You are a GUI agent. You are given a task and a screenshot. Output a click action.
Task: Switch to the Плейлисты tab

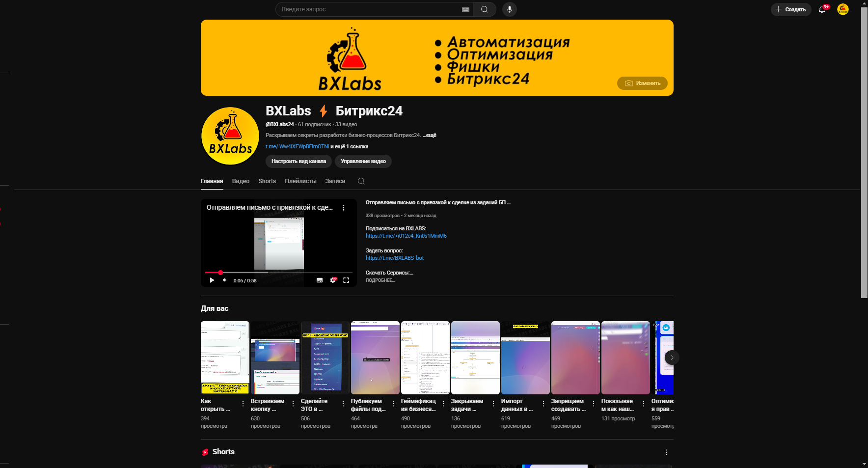pyautogui.click(x=300, y=181)
